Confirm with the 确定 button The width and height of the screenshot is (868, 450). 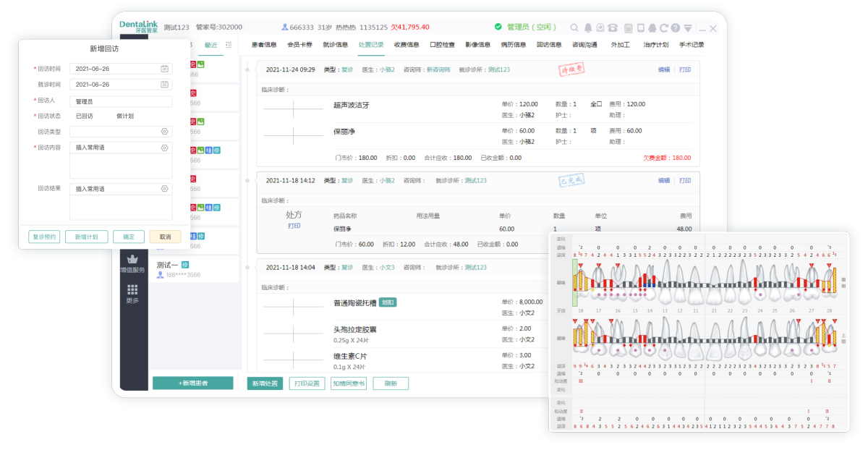pos(129,237)
